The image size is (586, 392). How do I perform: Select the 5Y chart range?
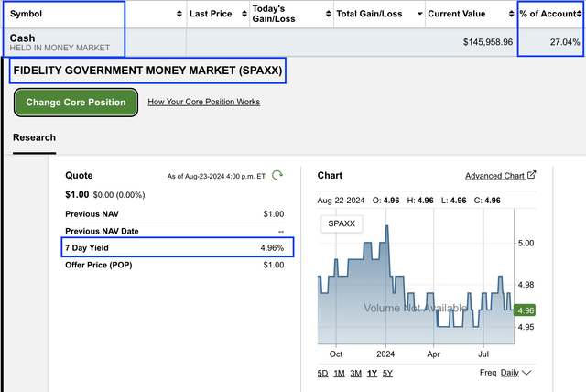(x=387, y=373)
